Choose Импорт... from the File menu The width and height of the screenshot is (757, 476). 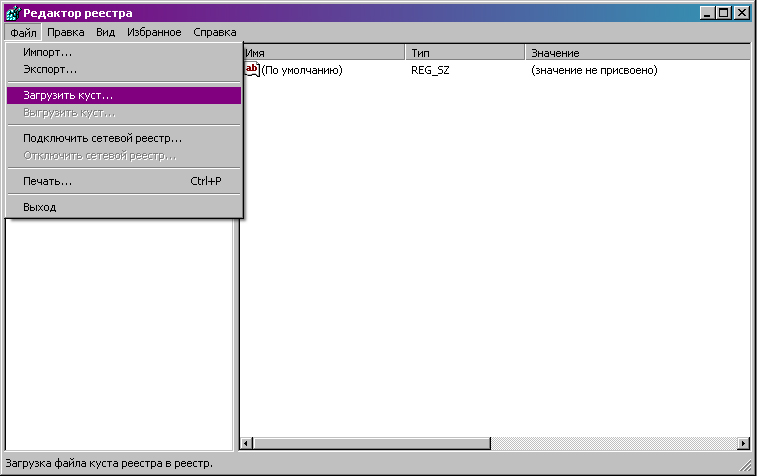click(47, 52)
